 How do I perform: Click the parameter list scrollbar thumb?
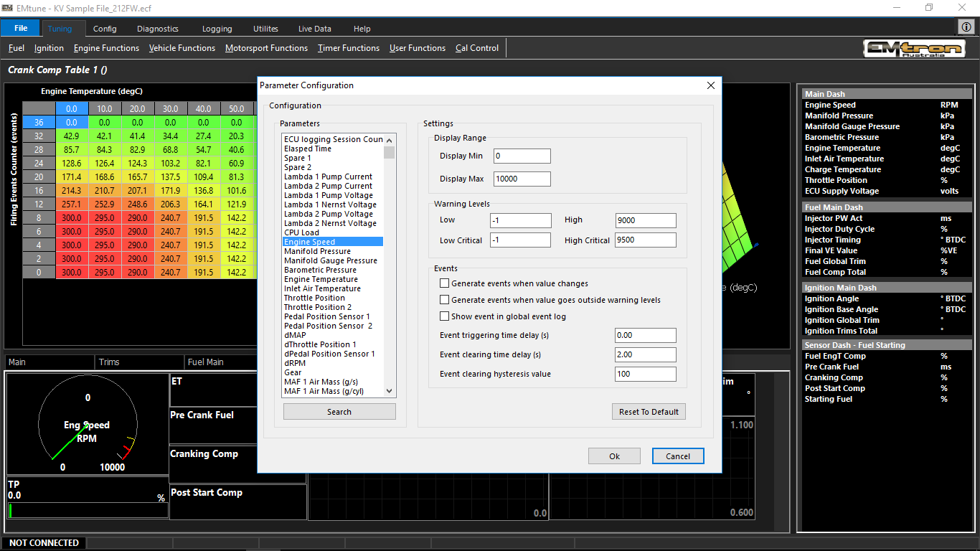pyautogui.click(x=390, y=152)
